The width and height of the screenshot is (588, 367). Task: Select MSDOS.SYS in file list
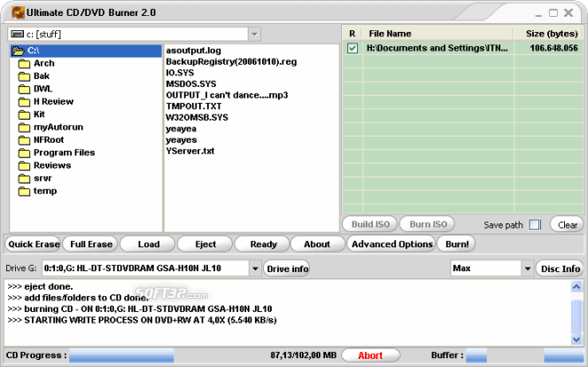[191, 84]
